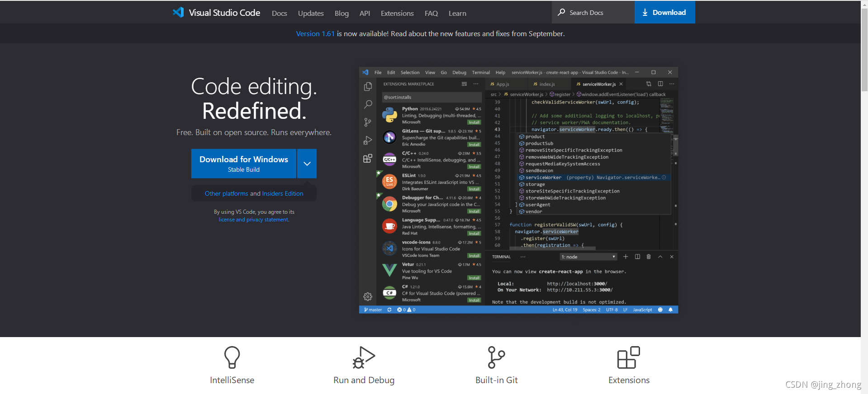Click the split terminal icon

(637, 257)
